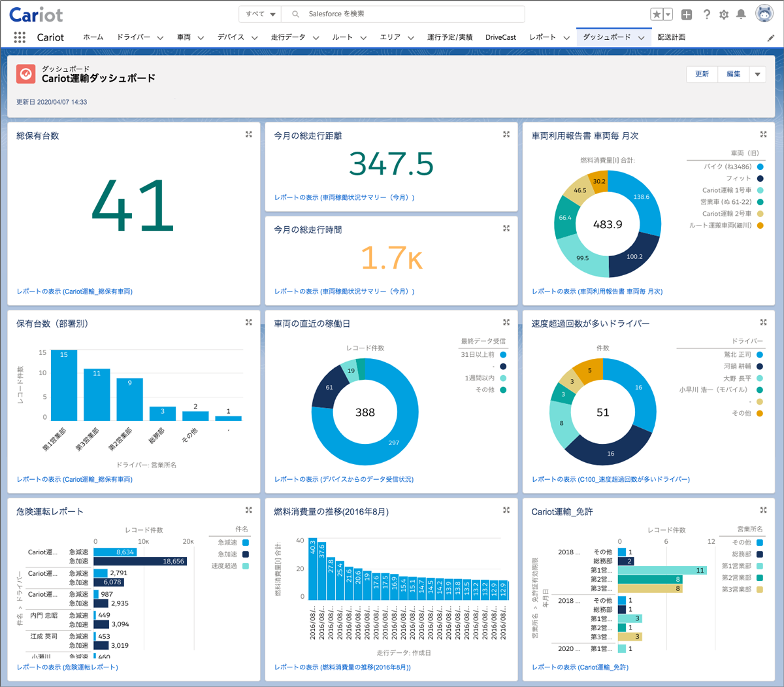
Task: Expand the ドライバー tab dropdown arrow
Action: pyautogui.click(x=160, y=38)
